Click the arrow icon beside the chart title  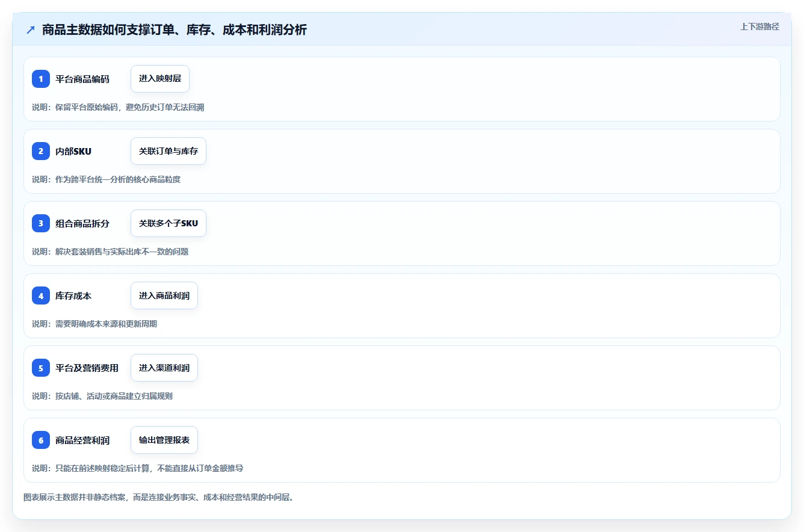[31, 30]
